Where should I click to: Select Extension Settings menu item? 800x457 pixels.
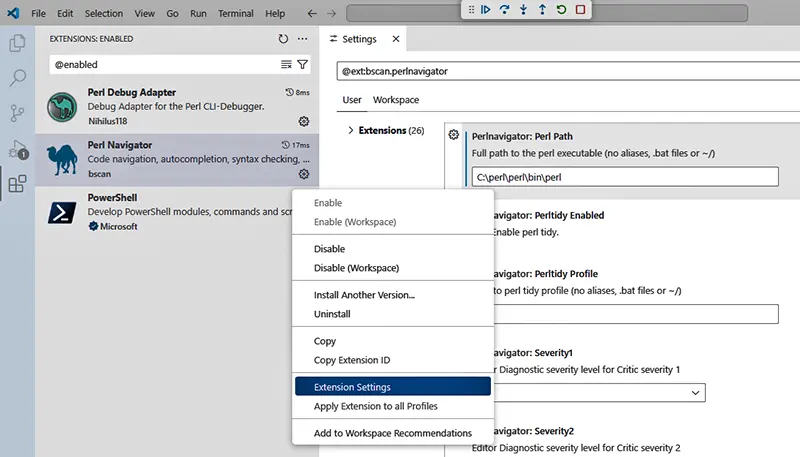[393, 387]
